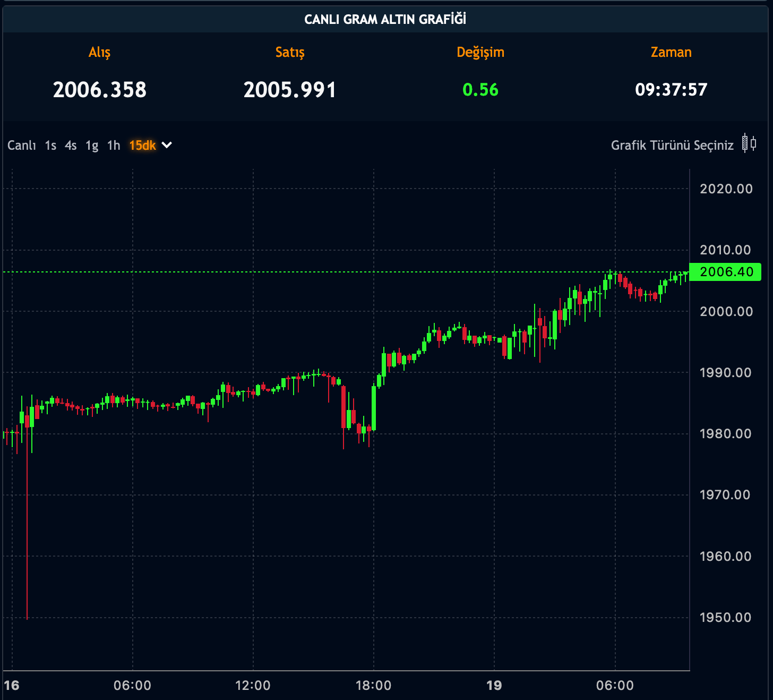Screen dimensions: 773x700
Task: Click the 2010.00 price axis label
Action: pos(725,250)
